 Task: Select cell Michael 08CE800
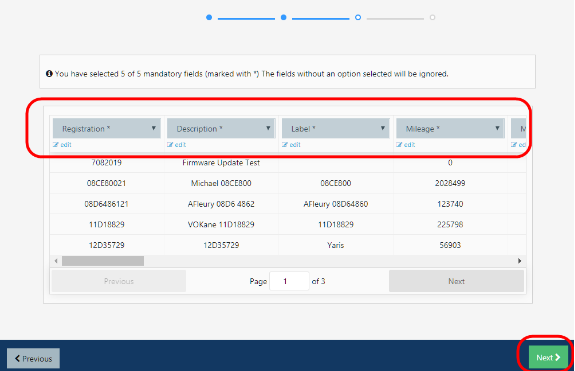(x=221, y=183)
